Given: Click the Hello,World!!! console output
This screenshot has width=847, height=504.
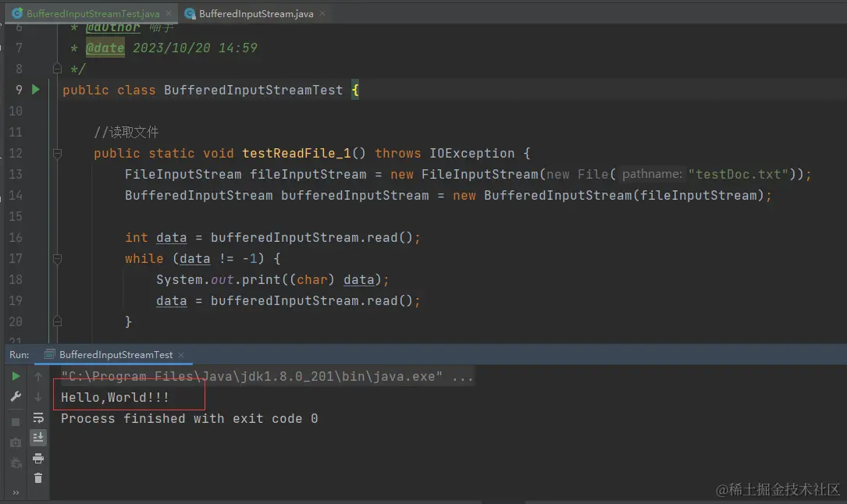Looking at the screenshot, I should point(115,397).
